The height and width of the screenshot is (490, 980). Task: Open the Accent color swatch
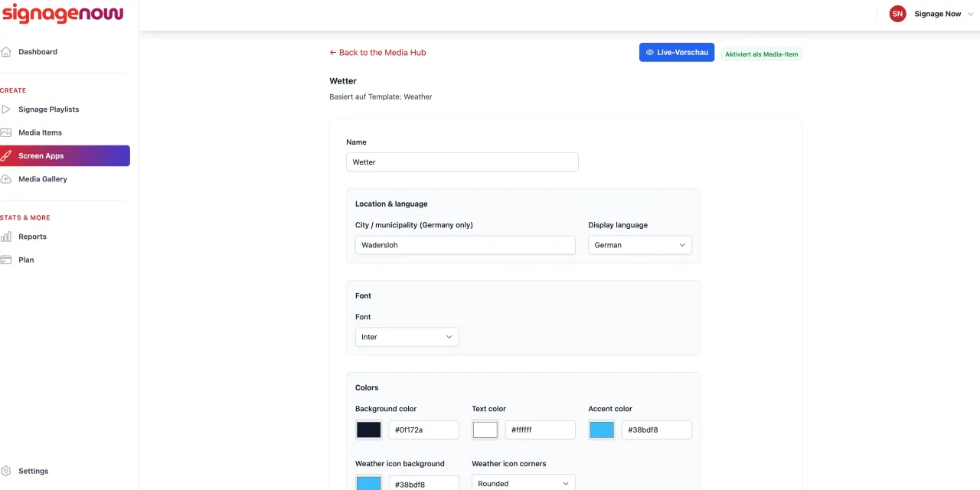[x=601, y=430]
